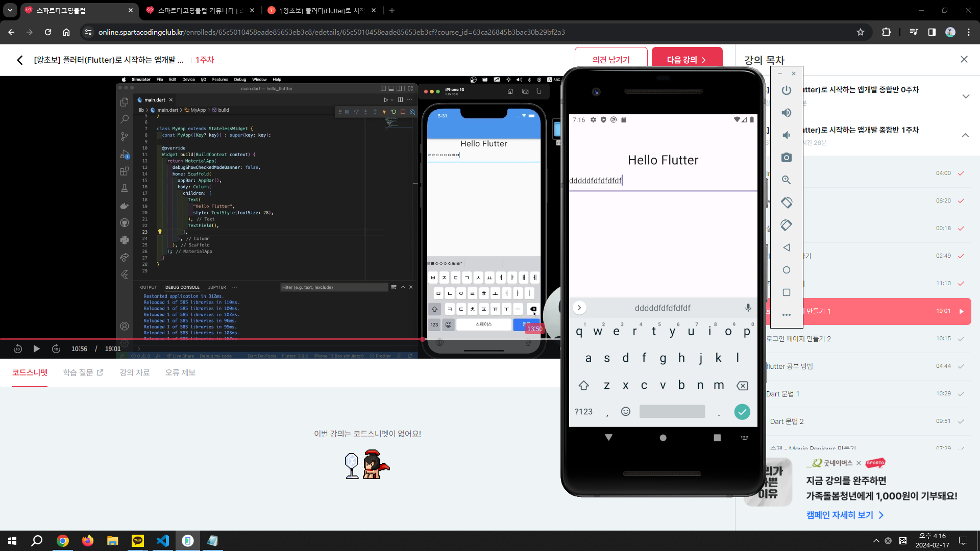Play the lecture video
The width and height of the screenshot is (980, 551).
click(x=37, y=349)
